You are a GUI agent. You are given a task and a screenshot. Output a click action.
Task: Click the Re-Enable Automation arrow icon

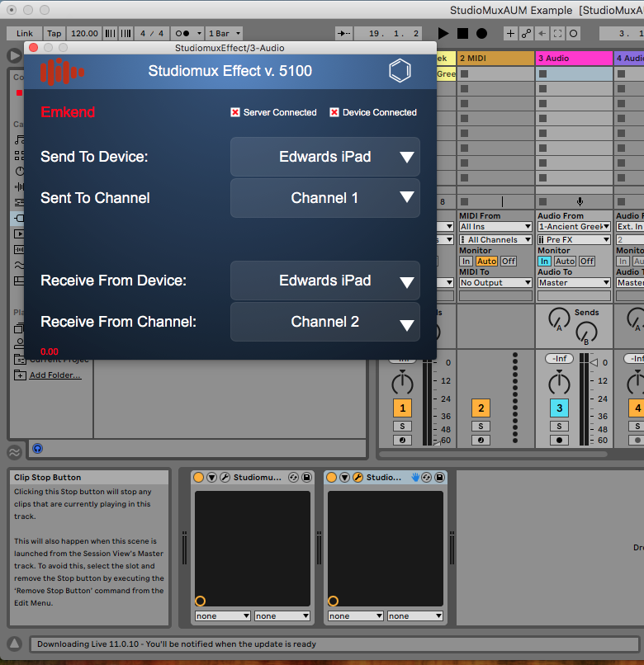[542, 34]
